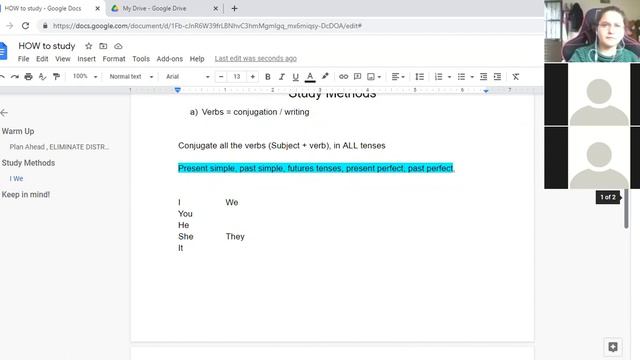Image resolution: width=640 pixels, height=360 pixels.
Task: Rename the HOW to study document title
Action: tap(47, 46)
